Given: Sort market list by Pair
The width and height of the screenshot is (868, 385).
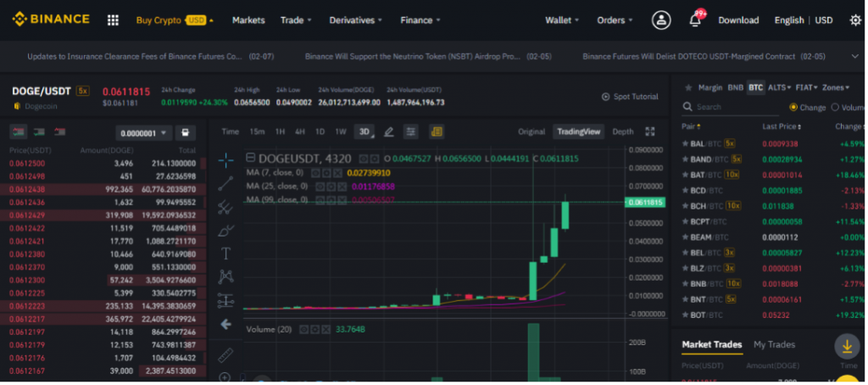Looking at the screenshot, I should 691,126.
